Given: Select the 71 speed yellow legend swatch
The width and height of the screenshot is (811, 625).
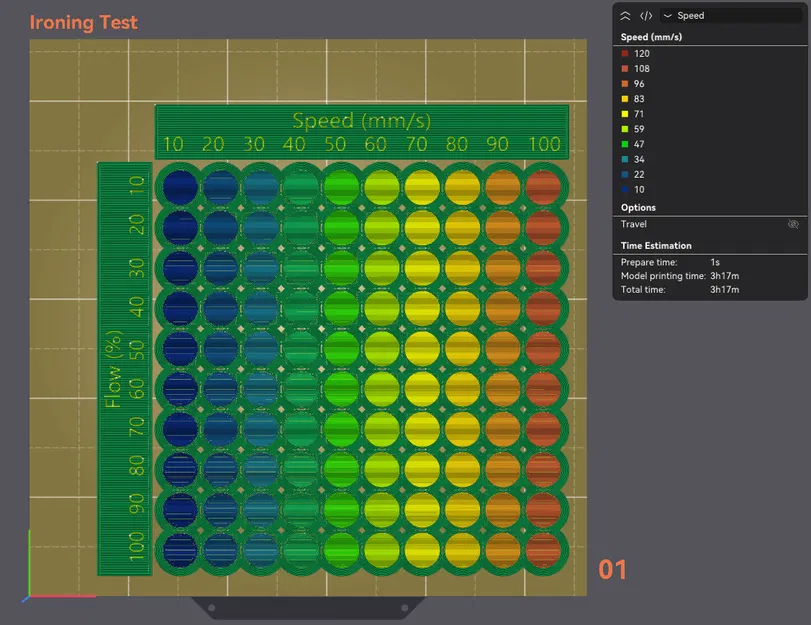Looking at the screenshot, I should [x=625, y=114].
